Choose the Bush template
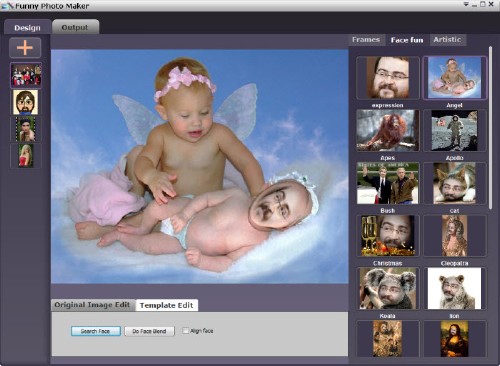Image resolution: width=500 pixels, height=366 pixels. point(388,183)
